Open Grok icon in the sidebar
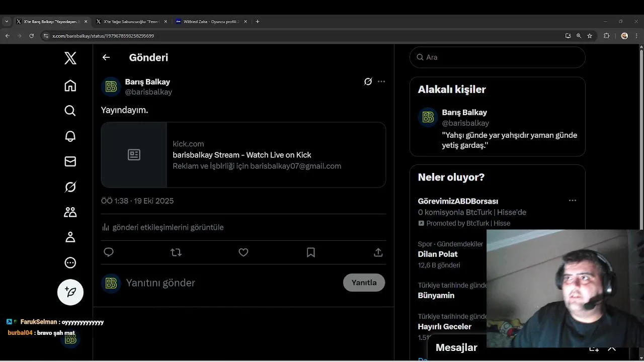This screenshot has width=644, height=362. 70,187
